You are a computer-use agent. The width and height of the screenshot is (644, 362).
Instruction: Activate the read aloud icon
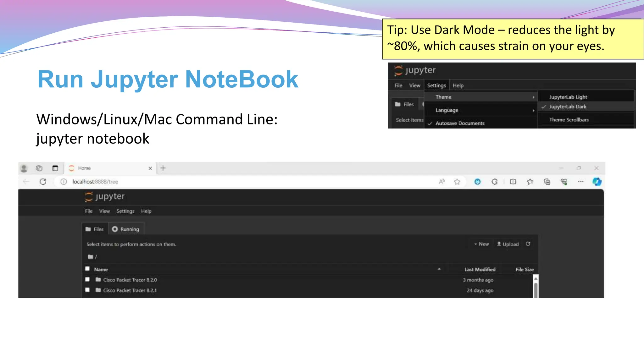point(442,181)
